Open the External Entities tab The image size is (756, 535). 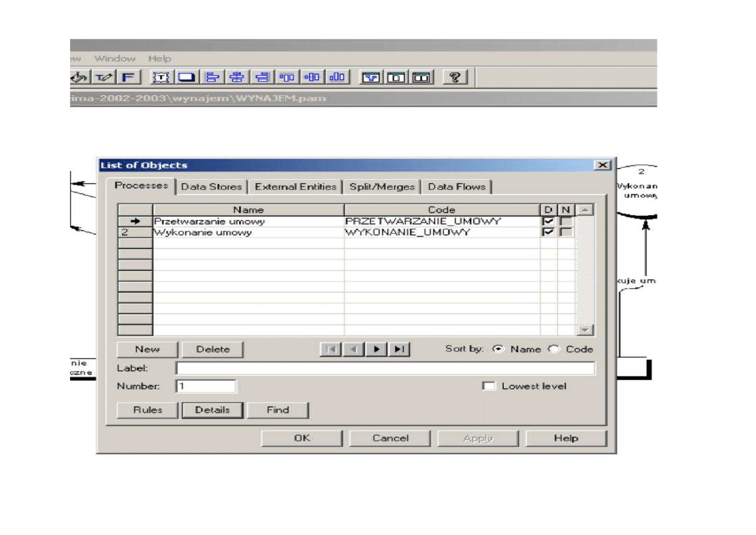(296, 187)
